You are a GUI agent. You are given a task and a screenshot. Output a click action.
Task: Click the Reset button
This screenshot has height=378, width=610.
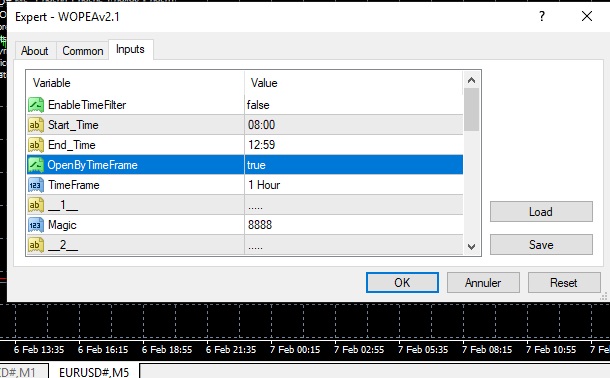pyautogui.click(x=564, y=283)
